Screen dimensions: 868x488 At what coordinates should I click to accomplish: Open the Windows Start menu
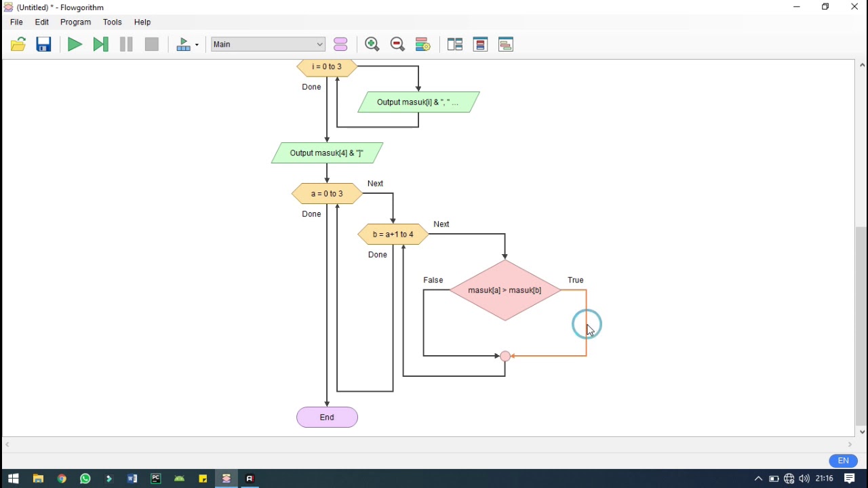click(13, 479)
